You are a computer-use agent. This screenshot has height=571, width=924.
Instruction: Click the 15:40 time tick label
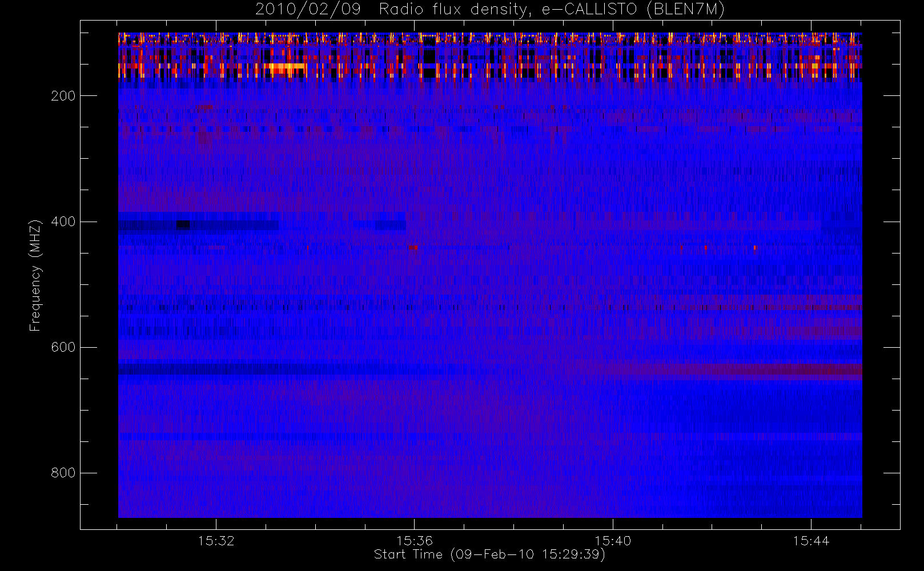(x=613, y=541)
